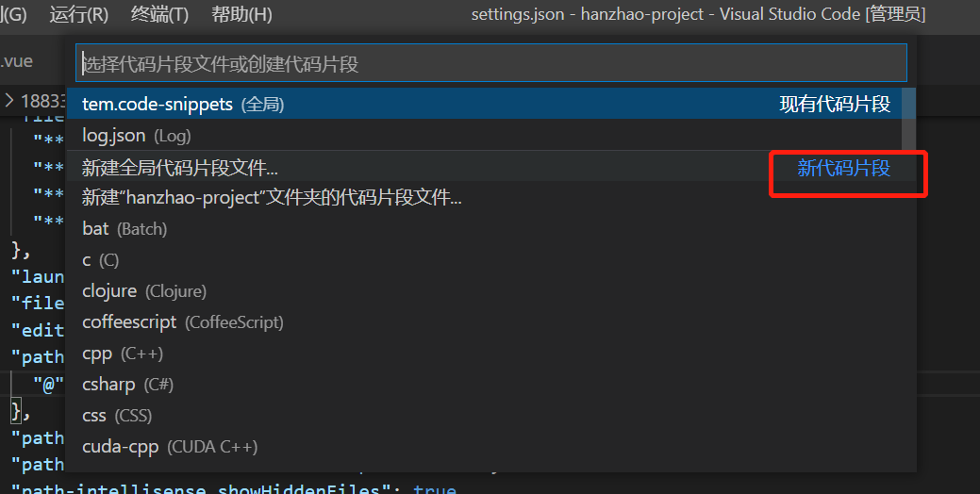Open the 运行(R) menu
The image size is (980, 494).
click(x=78, y=14)
